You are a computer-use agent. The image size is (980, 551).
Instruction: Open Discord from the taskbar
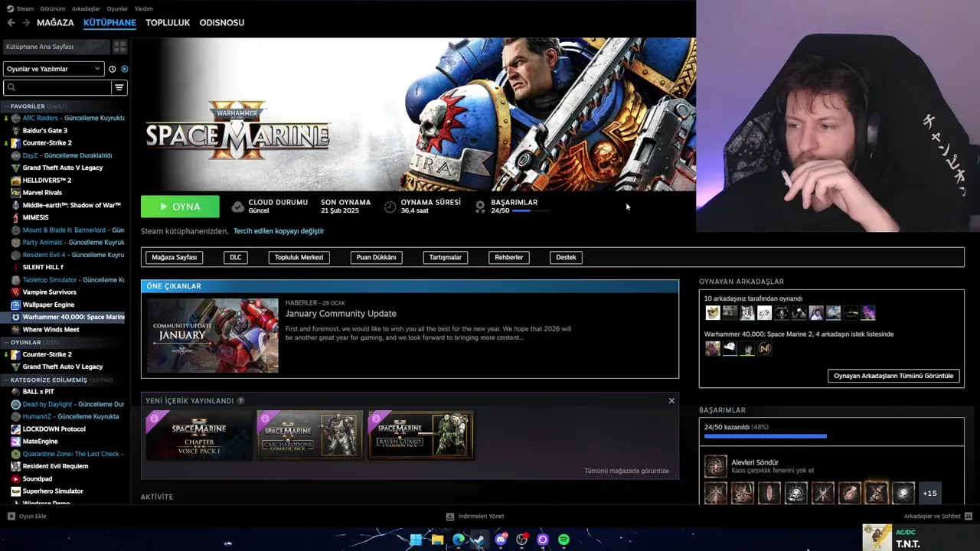click(x=501, y=540)
